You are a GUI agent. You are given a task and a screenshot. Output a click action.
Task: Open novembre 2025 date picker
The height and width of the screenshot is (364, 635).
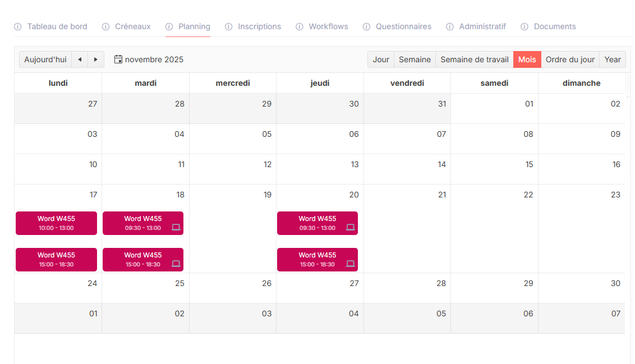pyautogui.click(x=154, y=59)
